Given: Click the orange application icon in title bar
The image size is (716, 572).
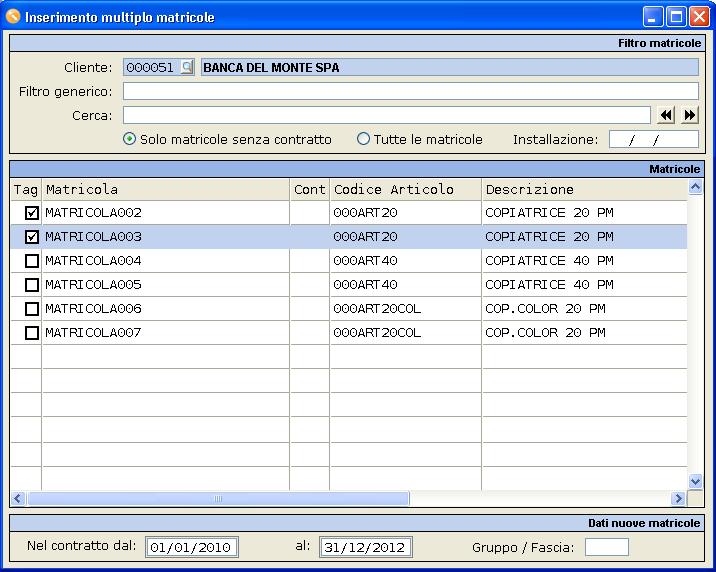Looking at the screenshot, I should [13, 16].
